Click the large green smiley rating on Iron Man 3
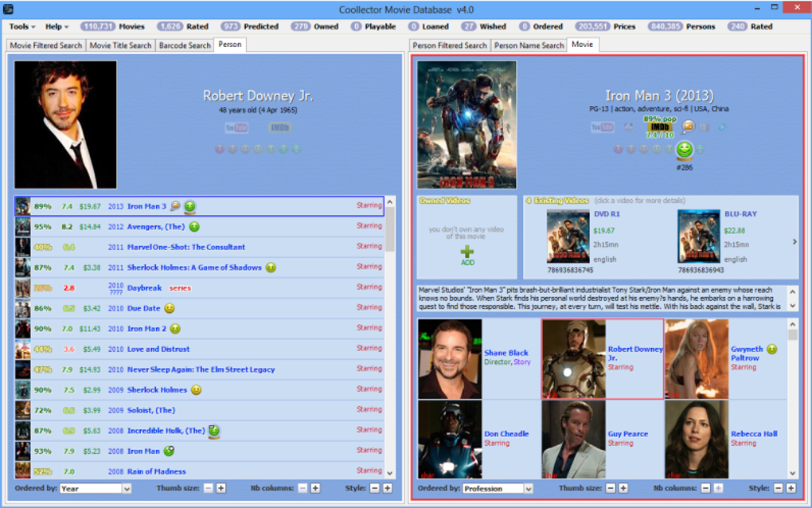 tap(684, 150)
